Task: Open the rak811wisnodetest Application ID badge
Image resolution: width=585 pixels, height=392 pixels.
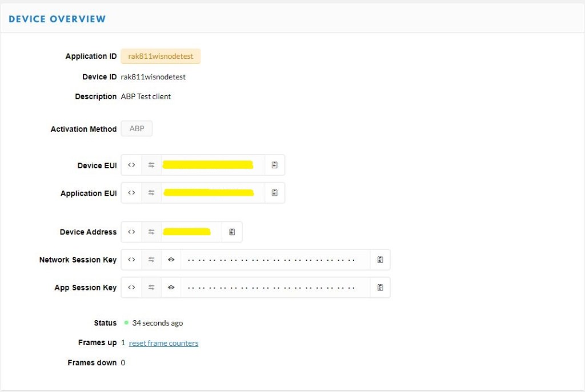Action: point(161,56)
